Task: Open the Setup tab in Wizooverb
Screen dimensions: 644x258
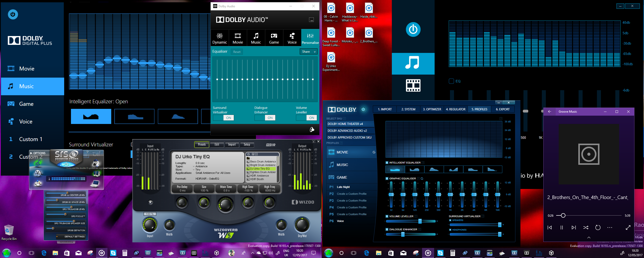Action: (247, 145)
